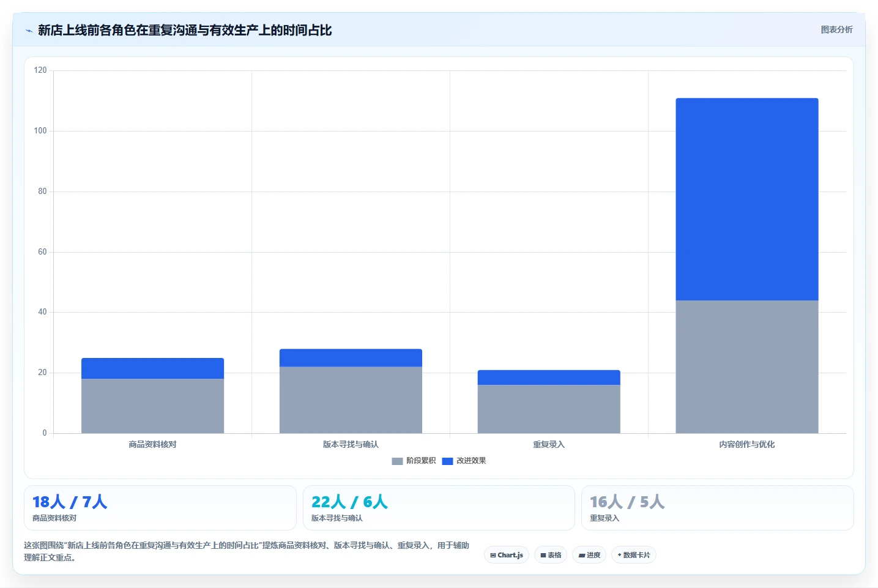Click the gray bar segment for 重复录入
The height and width of the screenshot is (588, 878).
click(549, 409)
